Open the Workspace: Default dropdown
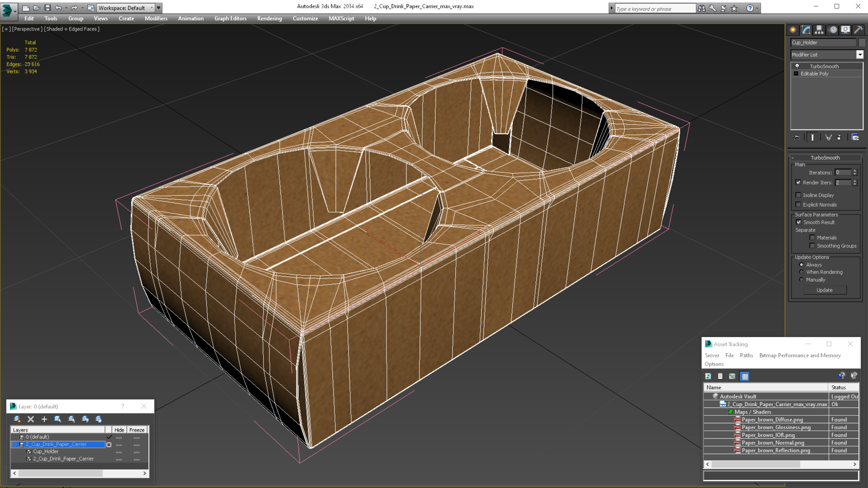This screenshot has width=868, height=488. pos(125,8)
